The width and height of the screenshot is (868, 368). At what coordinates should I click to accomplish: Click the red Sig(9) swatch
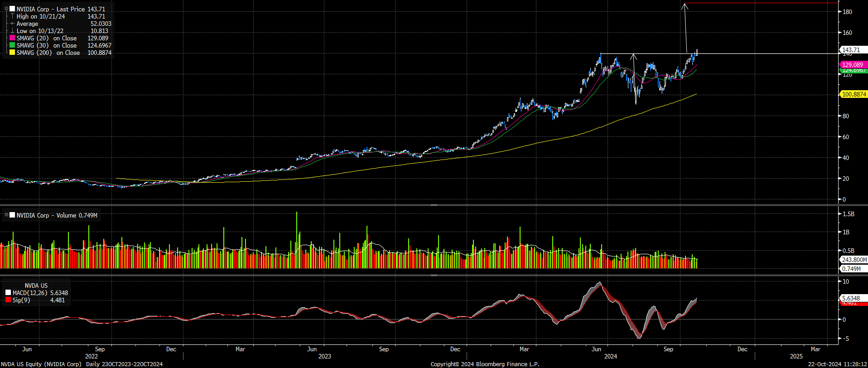tap(8, 300)
